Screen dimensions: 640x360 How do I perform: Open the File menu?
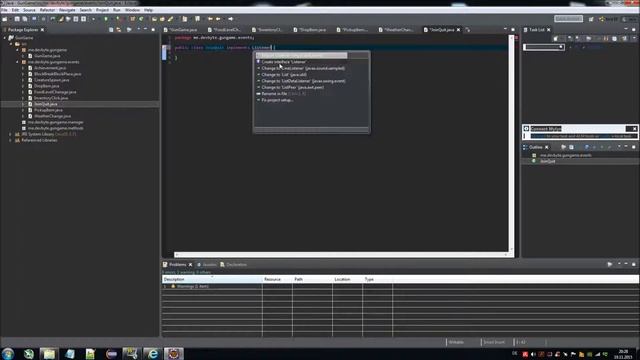click(x=4, y=10)
